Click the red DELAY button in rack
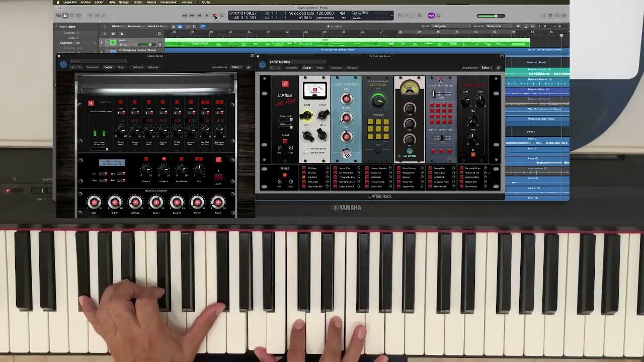The height and width of the screenshot is (362, 644). (285, 141)
